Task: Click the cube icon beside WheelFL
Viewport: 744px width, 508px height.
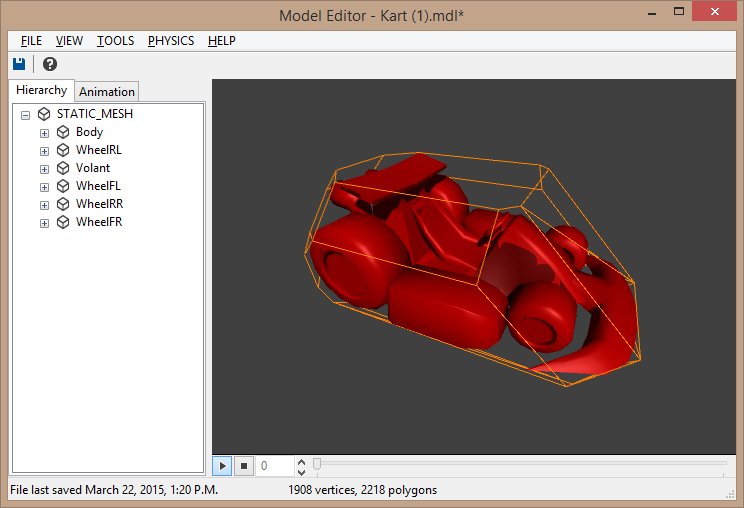Action: [x=63, y=186]
